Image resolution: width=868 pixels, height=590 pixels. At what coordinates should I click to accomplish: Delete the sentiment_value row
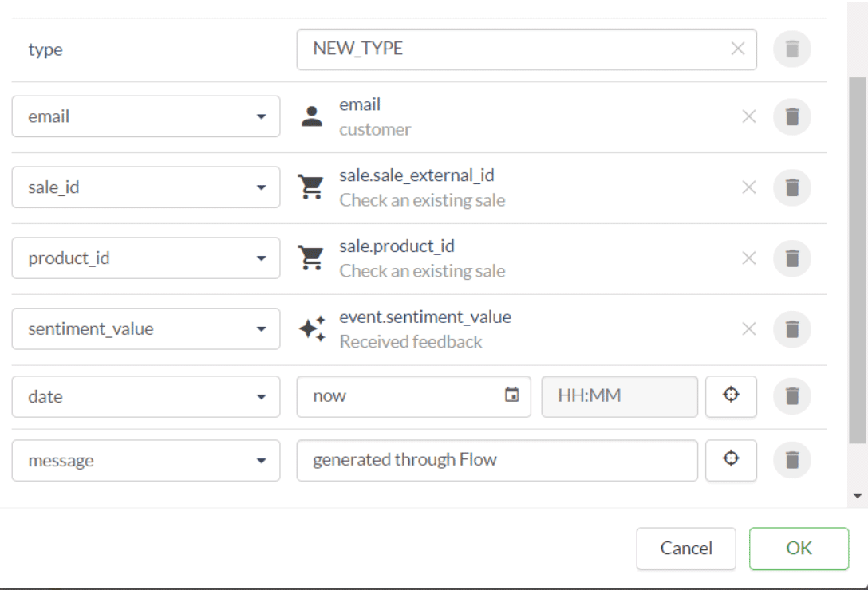click(x=791, y=329)
